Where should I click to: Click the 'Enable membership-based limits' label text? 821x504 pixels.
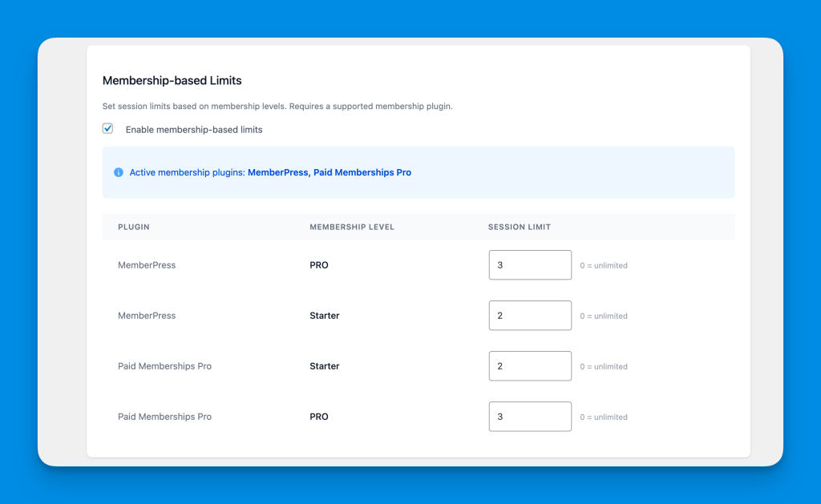(193, 129)
